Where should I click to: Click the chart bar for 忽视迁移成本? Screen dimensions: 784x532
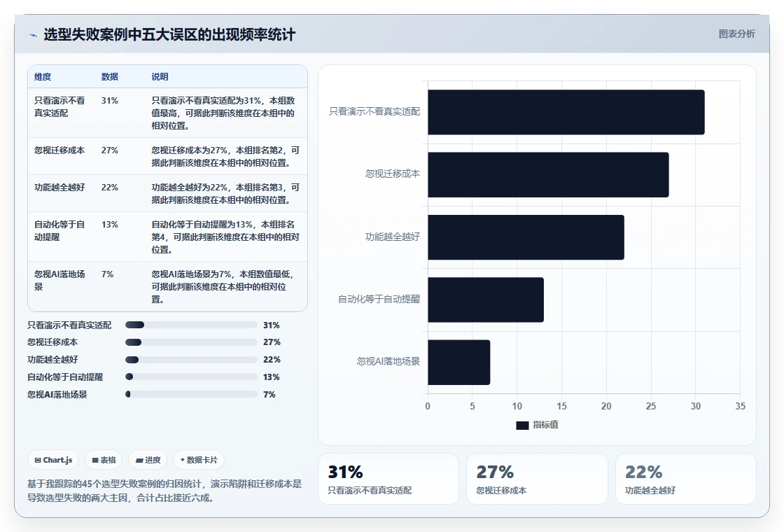click(549, 174)
